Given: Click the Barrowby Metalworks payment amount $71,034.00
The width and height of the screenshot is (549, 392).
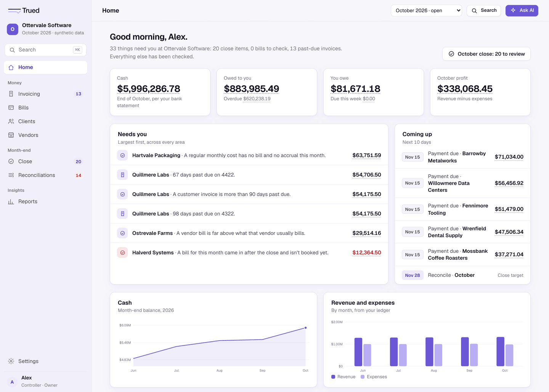Looking at the screenshot, I should click(x=509, y=157).
